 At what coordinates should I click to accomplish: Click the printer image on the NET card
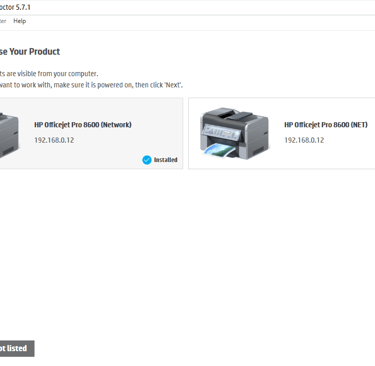[234, 133]
